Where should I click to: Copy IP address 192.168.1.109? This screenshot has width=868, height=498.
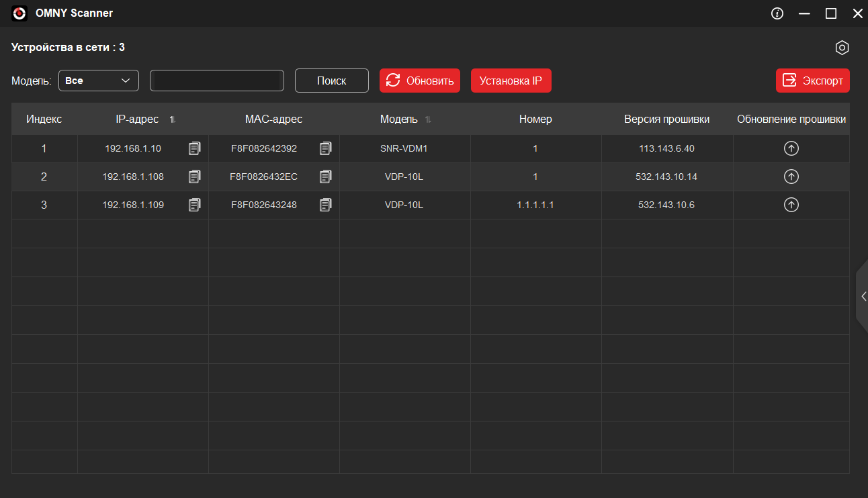click(194, 205)
